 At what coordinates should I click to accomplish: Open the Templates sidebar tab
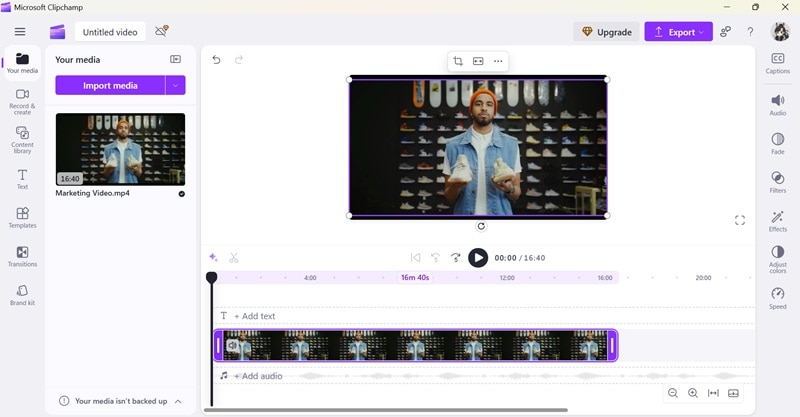(22, 217)
